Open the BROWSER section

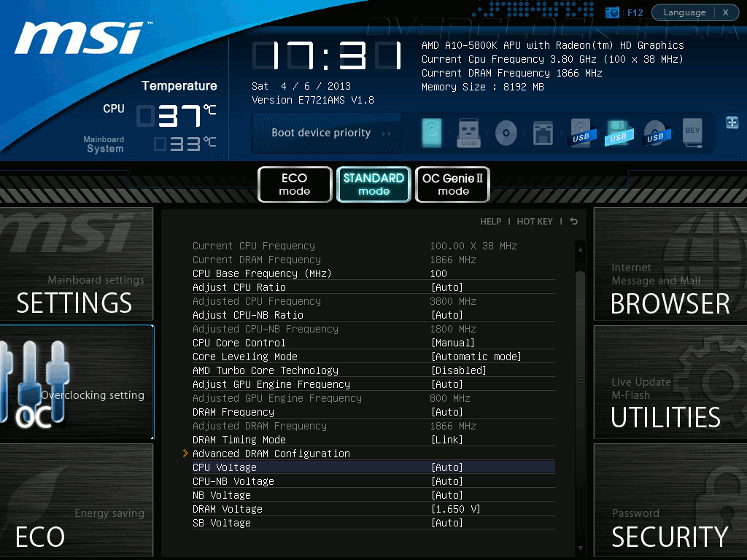pyautogui.click(x=670, y=264)
